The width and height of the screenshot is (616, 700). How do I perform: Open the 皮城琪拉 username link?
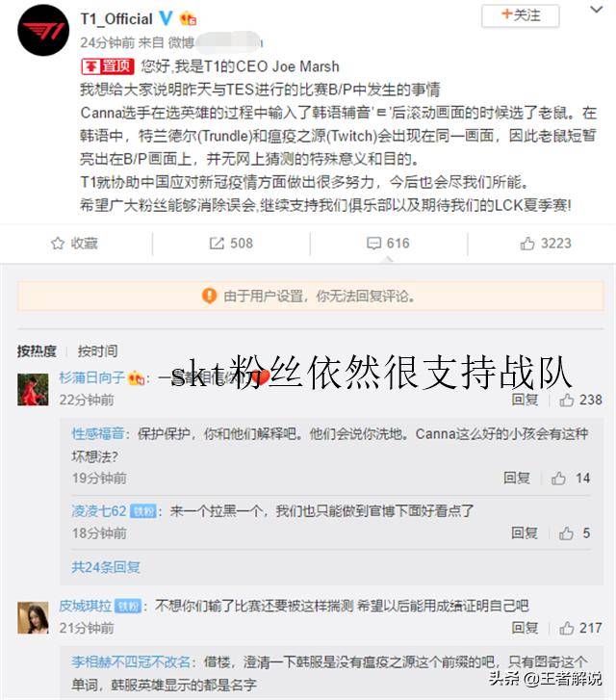86,606
